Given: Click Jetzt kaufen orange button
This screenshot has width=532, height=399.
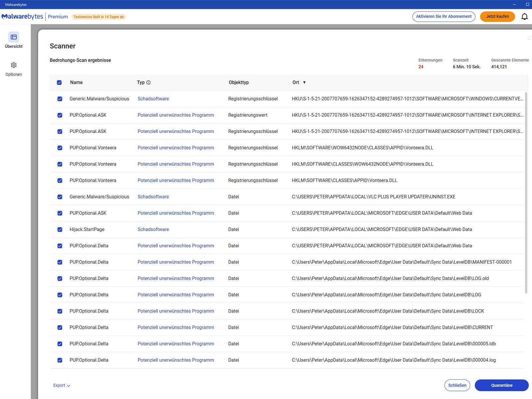Looking at the screenshot, I should click(497, 17).
